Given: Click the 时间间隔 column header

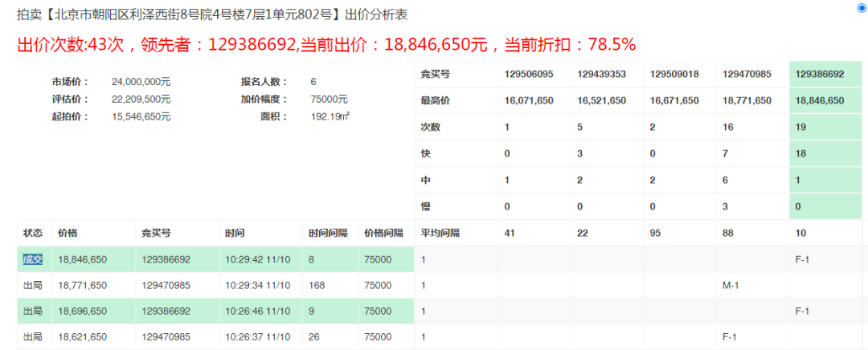Looking at the screenshot, I should (327, 233).
